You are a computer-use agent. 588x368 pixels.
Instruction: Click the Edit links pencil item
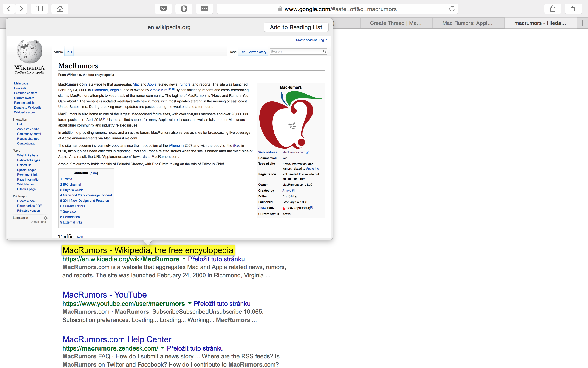coord(38,222)
